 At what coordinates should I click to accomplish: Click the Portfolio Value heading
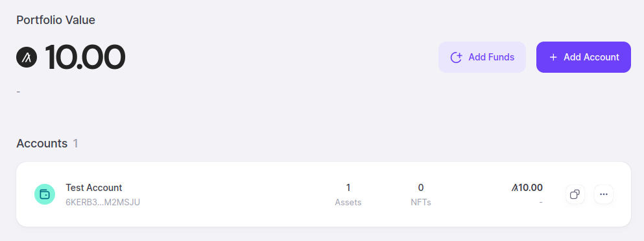[x=56, y=19]
